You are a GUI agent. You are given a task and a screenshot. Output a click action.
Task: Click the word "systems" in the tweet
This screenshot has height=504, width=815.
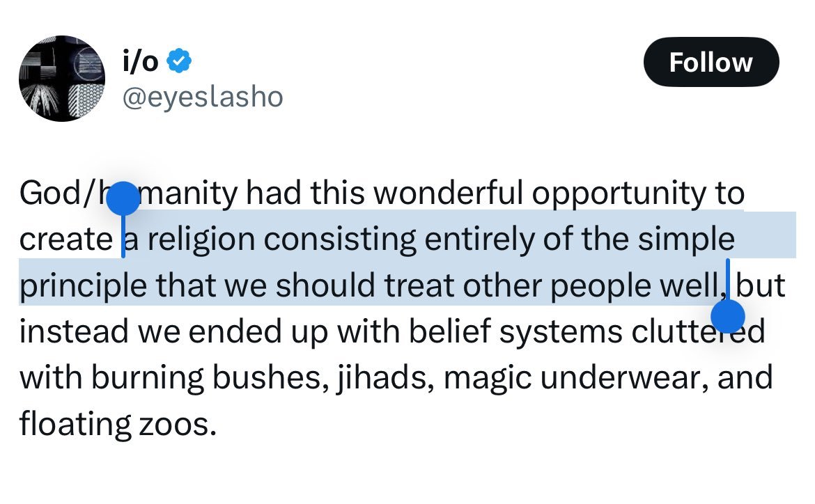click(x=561, y=333)
